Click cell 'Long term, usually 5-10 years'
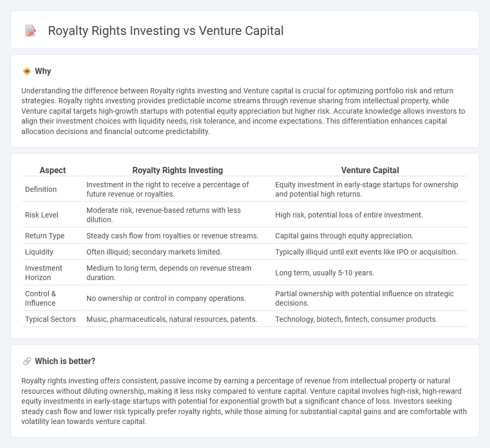 coord(370,273)
